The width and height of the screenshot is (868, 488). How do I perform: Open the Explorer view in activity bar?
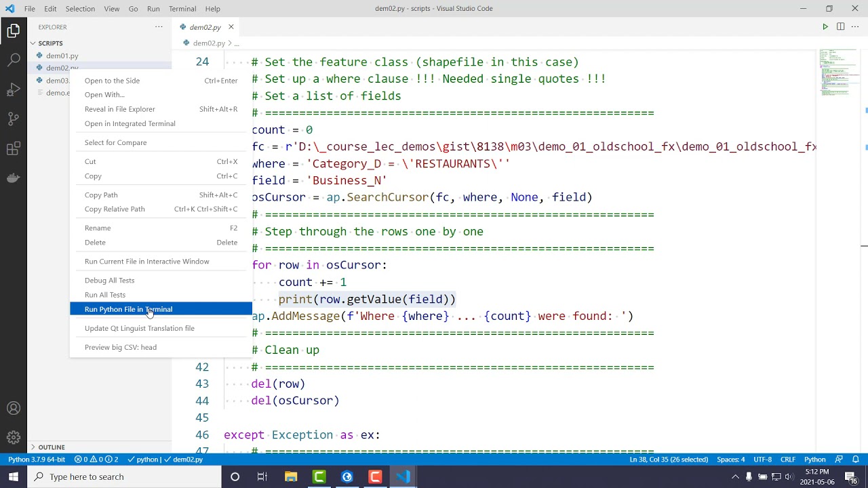point(14,30)
